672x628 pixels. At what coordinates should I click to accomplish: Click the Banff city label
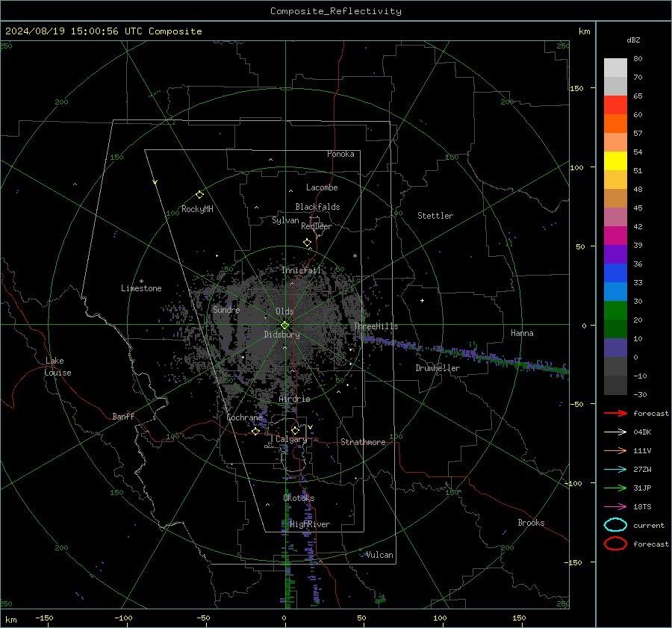click(123, 417)
